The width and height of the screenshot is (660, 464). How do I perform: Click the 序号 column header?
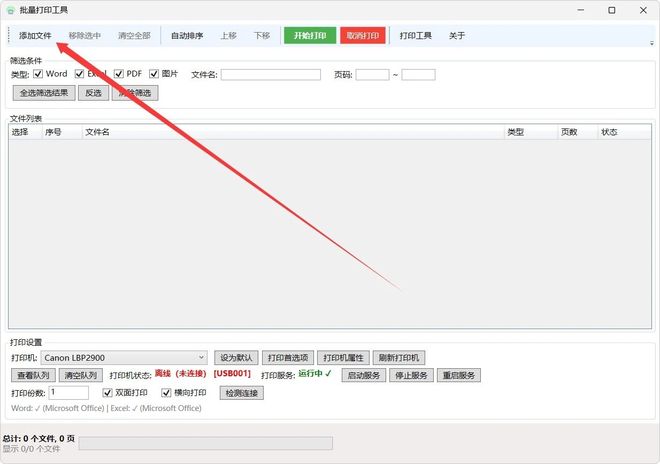click(x=61, y=132)
